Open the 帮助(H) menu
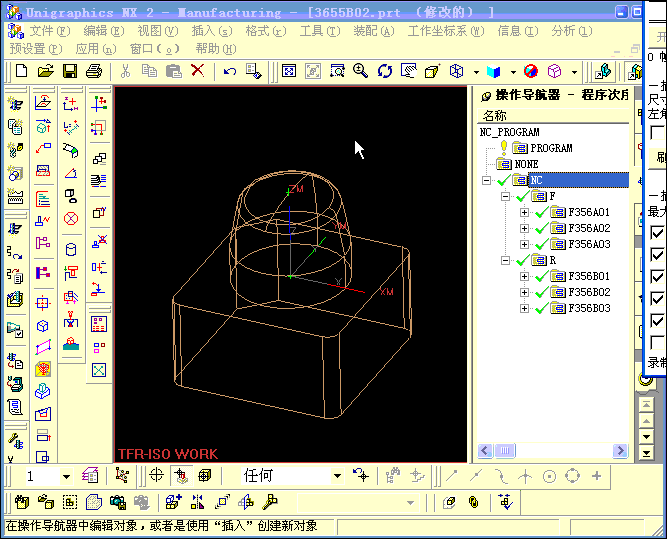667x539 pixels. pyautogui.click(x=216, y=49)
